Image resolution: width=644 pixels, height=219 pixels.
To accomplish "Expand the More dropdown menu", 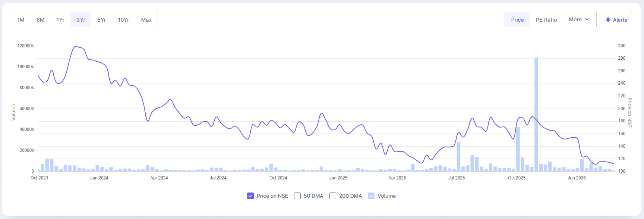I will (578, 20).
